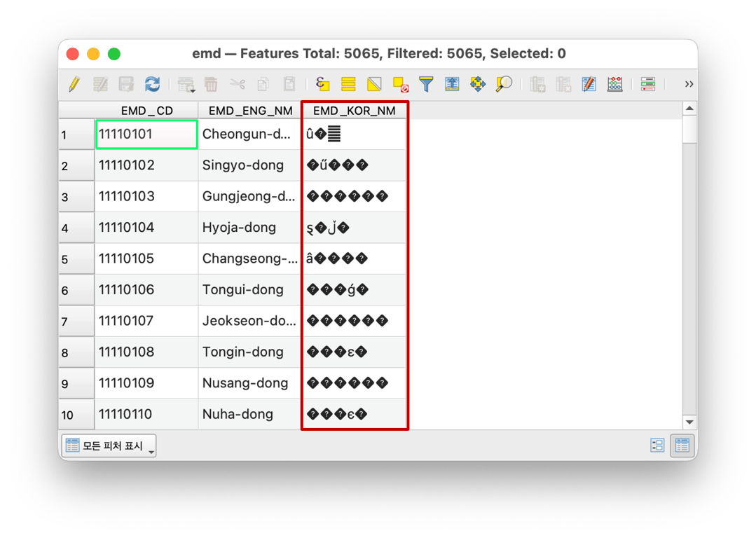The width and height of the screenshot is (756, 538).
Task: Click delete selected features trash icon
Action: point(211,84)
